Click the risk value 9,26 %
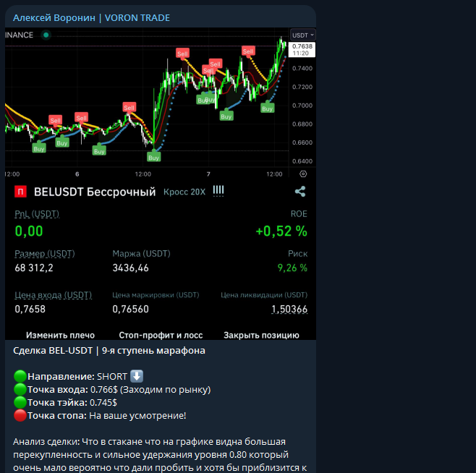The image size is (476, 473). [292, 268]
